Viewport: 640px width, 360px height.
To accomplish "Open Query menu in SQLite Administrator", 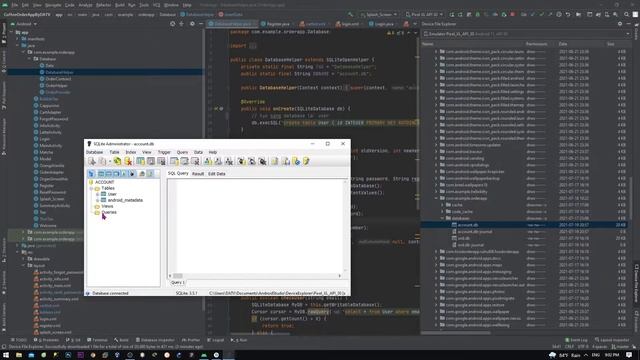I will (x=182, y=152).
